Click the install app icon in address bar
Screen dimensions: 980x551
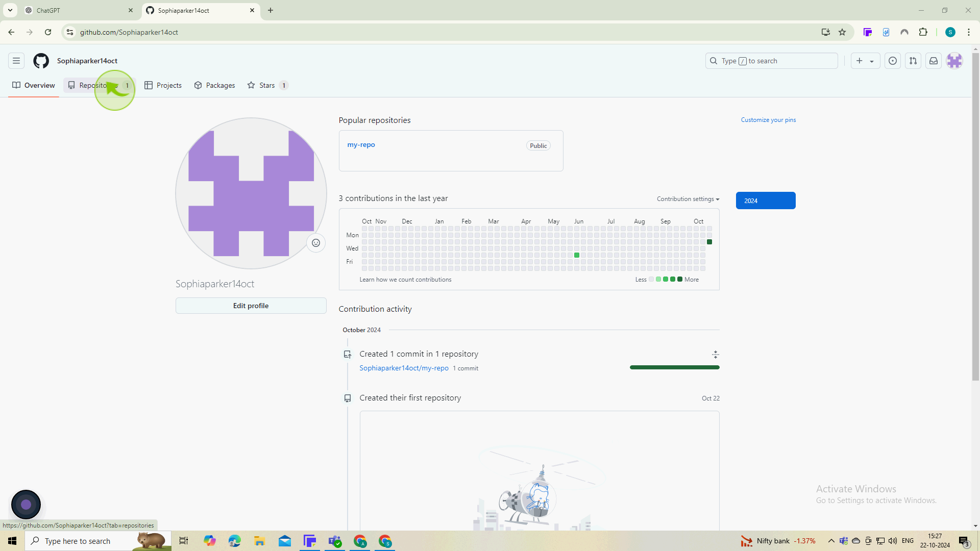[825, 32]
